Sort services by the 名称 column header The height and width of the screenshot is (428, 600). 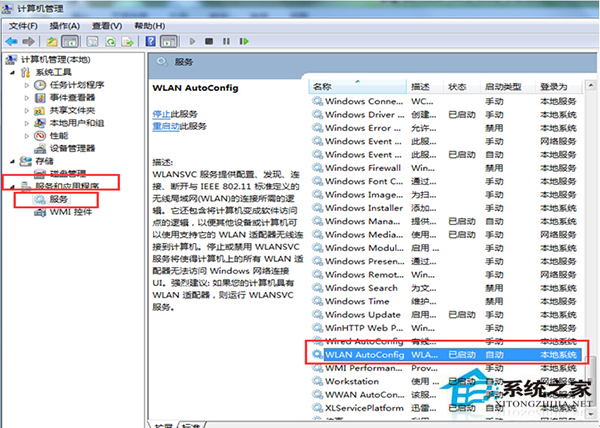tap(357, 87)
